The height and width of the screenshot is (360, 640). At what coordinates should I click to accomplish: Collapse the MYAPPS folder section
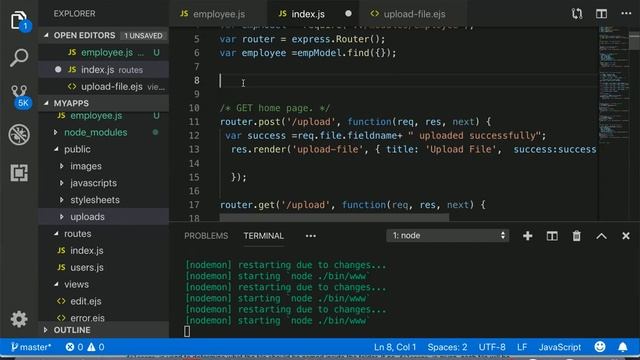click(104, 103)
